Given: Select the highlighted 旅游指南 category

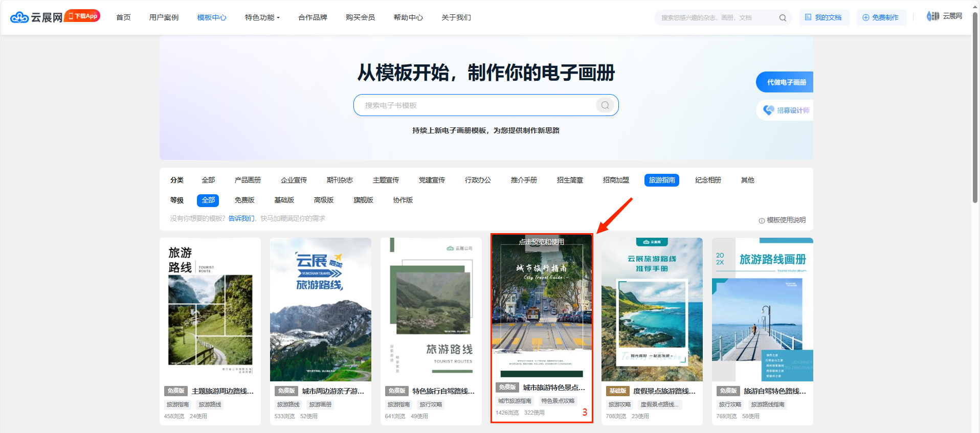Looking at the screenshot, I should [662, 180].
